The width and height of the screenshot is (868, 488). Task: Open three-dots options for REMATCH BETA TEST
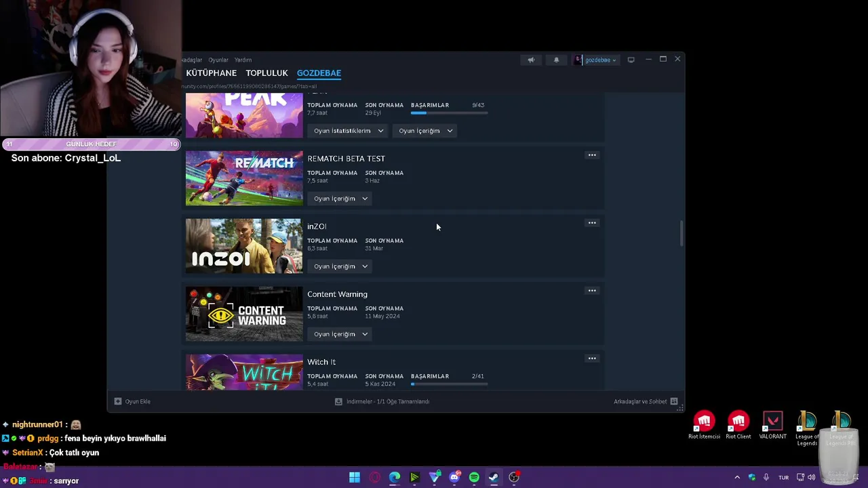(592, 155)
